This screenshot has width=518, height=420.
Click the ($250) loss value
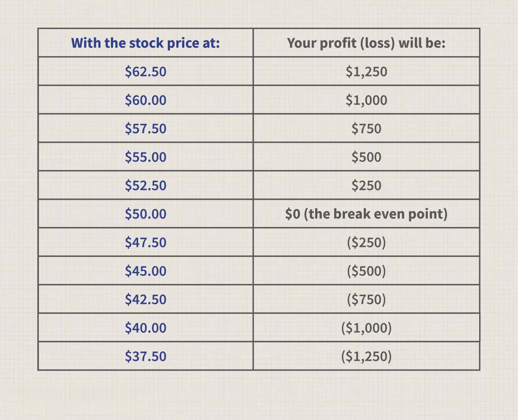[x=366, y=242]
